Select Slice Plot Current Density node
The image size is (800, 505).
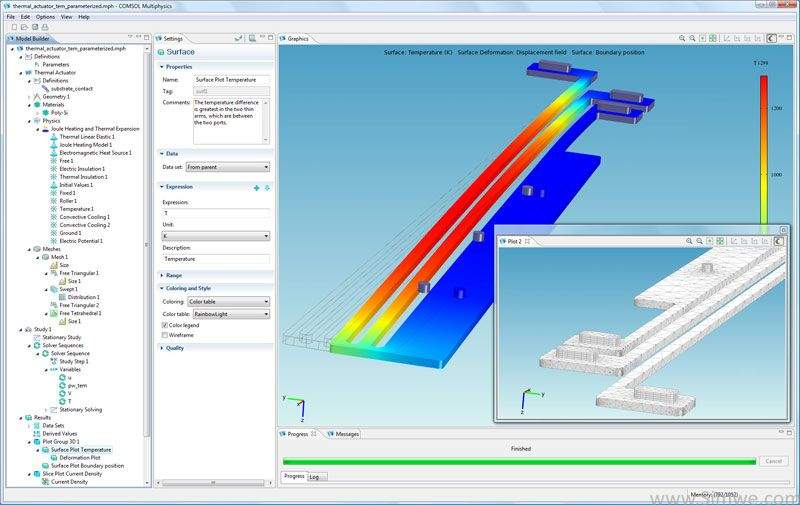click(72, 474)
